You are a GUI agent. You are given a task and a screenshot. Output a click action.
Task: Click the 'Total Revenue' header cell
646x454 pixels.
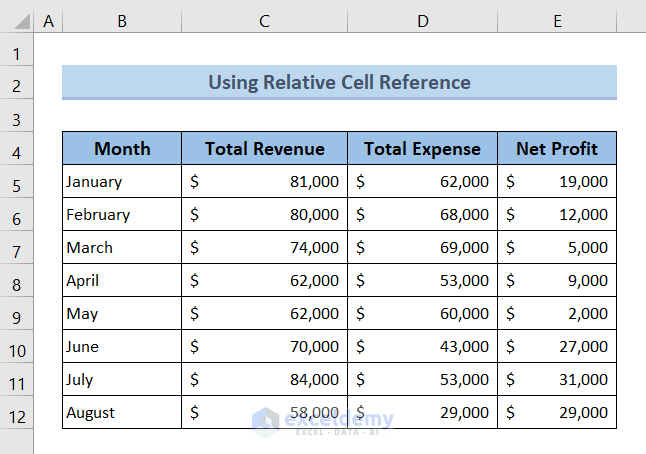tap(264, 149)
